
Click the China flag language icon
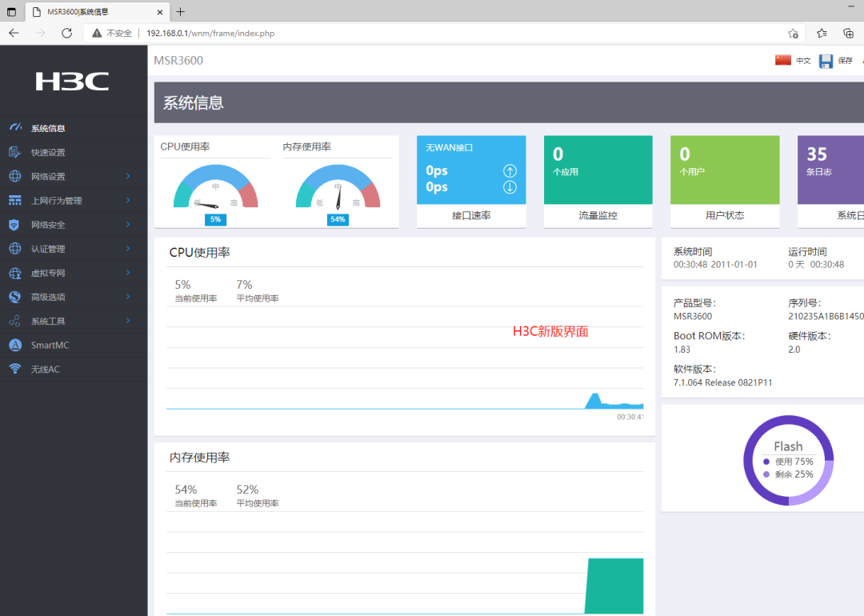coord(782,60)
